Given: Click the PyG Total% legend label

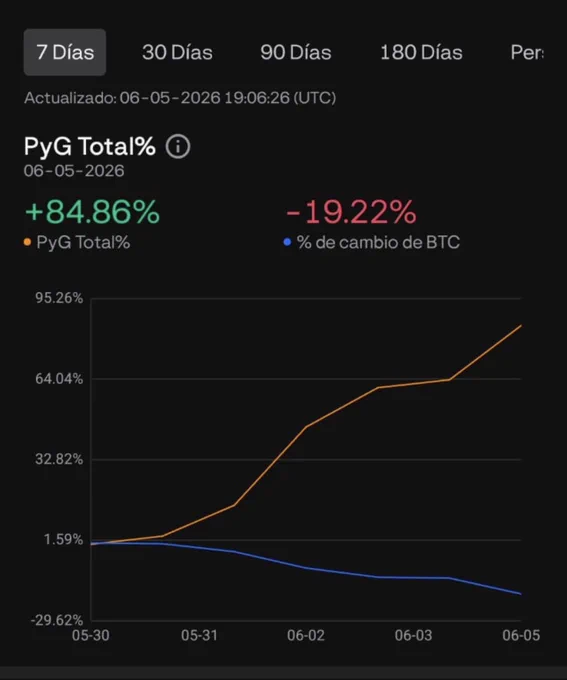Looking at the screenshot, I should (x=83, y=242).
